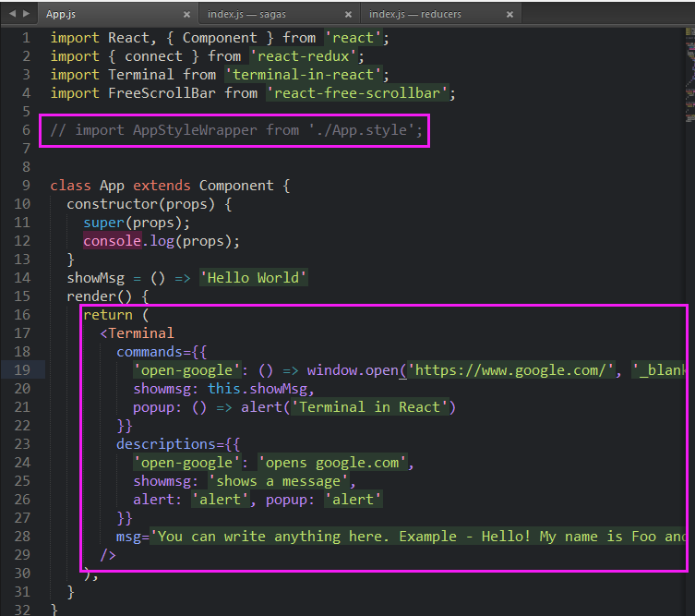The height and width of the screenshot is (616, 695).
Task: Click the 'react-free-scrollbar' string
Action: pyautogui.click(x=357, y=93)
